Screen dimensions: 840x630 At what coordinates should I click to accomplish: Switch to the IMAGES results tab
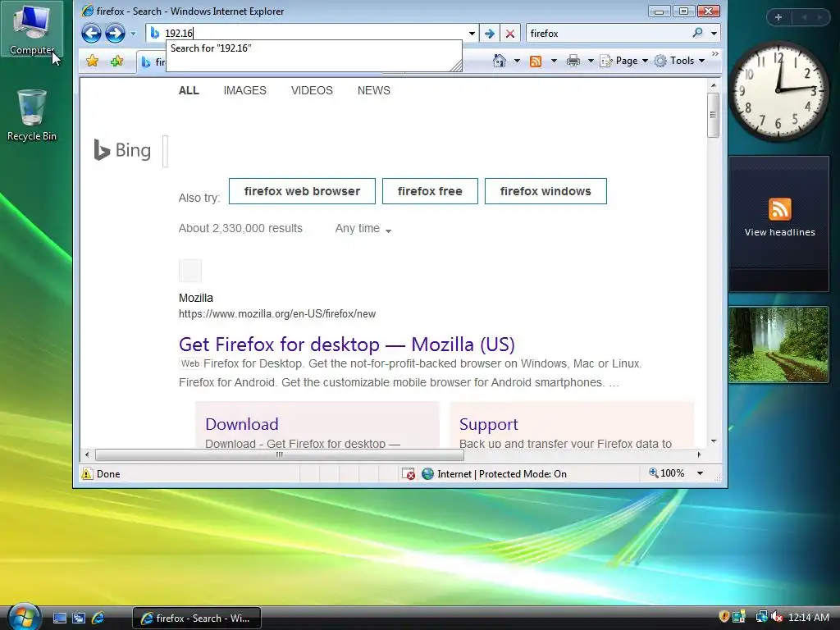tap(244, 90)
